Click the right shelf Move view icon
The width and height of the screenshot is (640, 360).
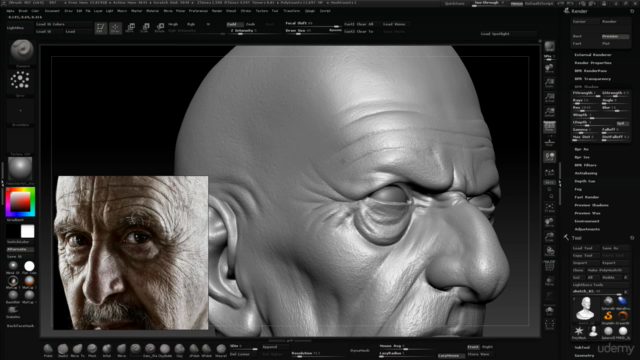(x=549, y=222)
